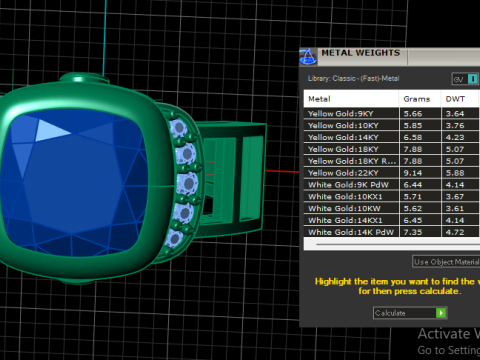Toggle the GV switch
This screenshot has width=480, height=360.
click(466, 79)
